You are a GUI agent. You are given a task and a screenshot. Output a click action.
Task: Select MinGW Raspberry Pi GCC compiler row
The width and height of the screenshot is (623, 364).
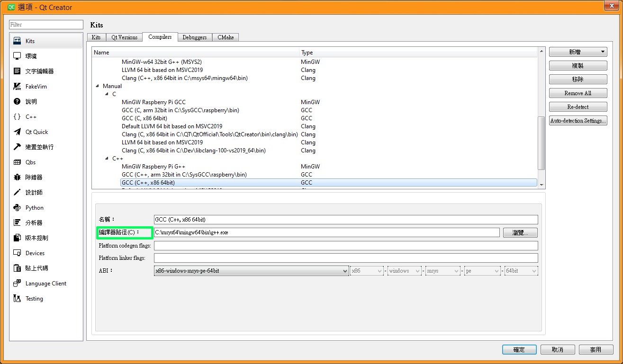tap(153, 102)
